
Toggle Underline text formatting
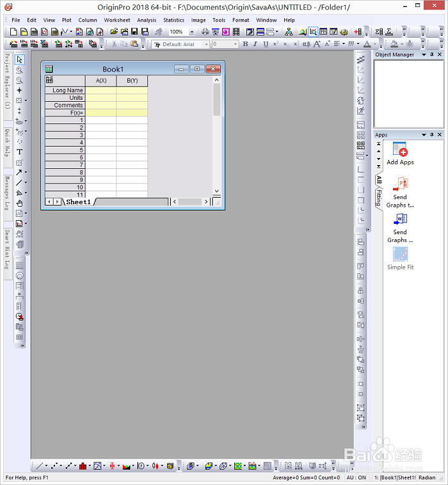[x=265, y=44]
